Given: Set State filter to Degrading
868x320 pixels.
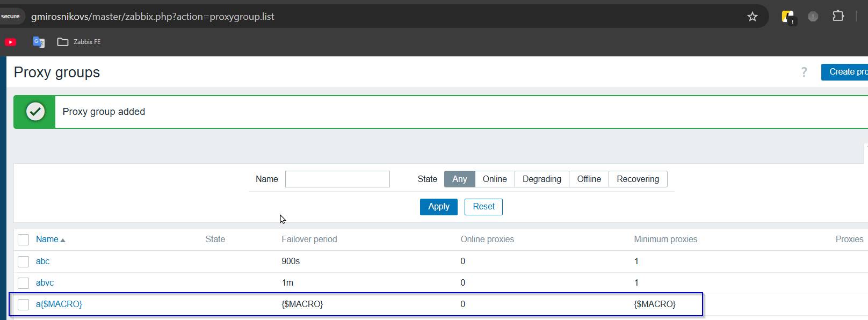Looking at the screenshot, I should click(541, 179).
